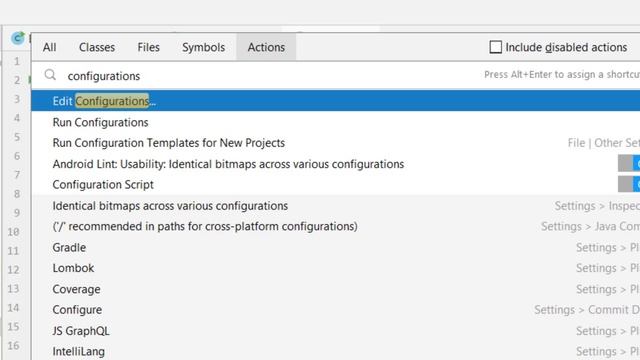Select the Actions tab
The width and height of the screenshot is (640, 360).
(266, 47)
